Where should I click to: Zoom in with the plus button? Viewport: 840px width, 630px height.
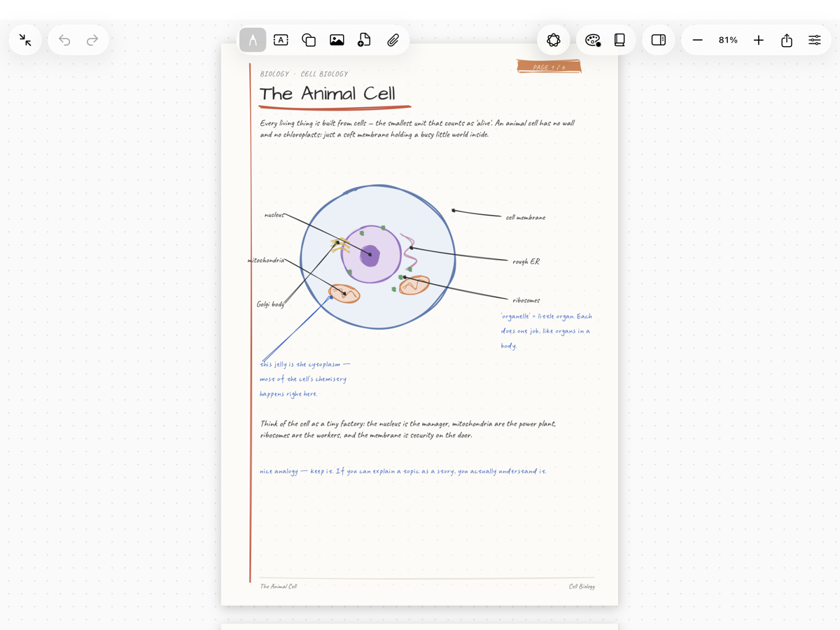point(759,40)
